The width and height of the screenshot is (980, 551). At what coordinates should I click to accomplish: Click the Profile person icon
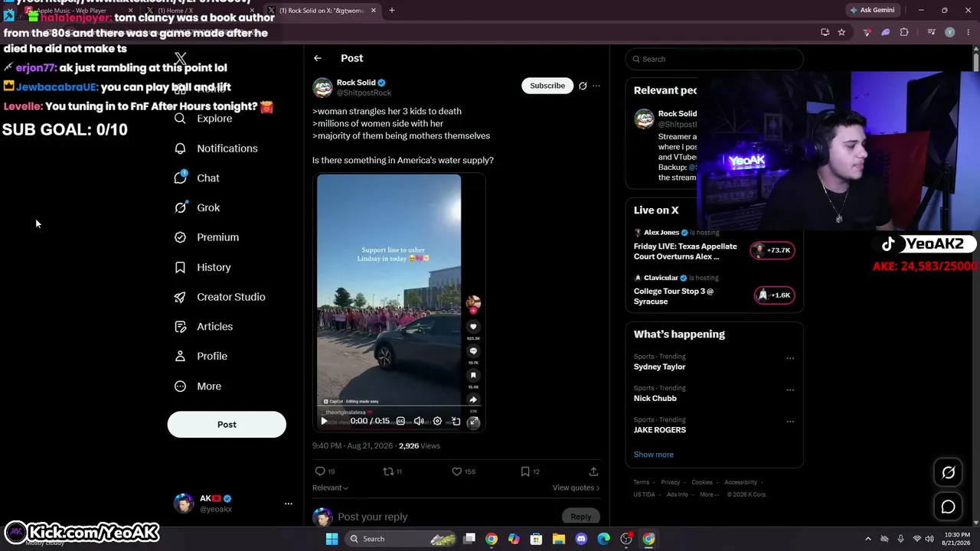click(x=181, y=356)
